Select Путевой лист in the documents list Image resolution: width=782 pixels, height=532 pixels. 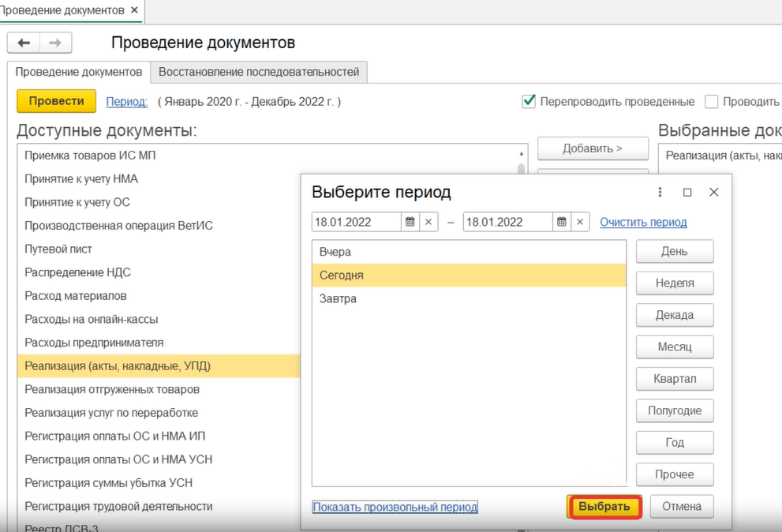click(x=58, y=249)
